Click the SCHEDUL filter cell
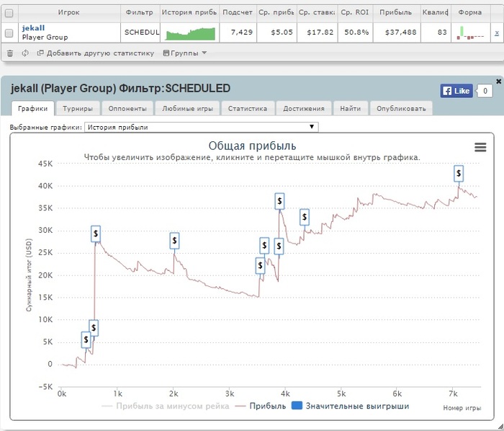 pyautogui.click(x=142, y=32)
